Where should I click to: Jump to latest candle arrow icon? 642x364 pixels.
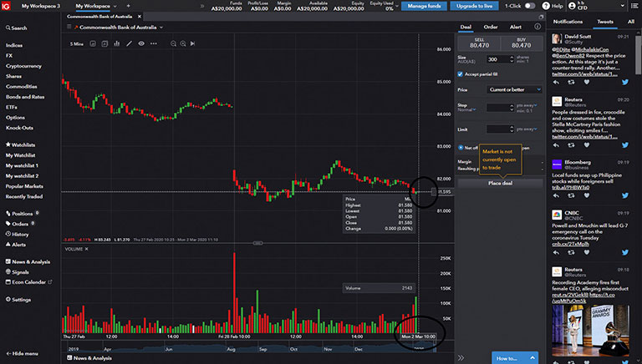(193, 43)
